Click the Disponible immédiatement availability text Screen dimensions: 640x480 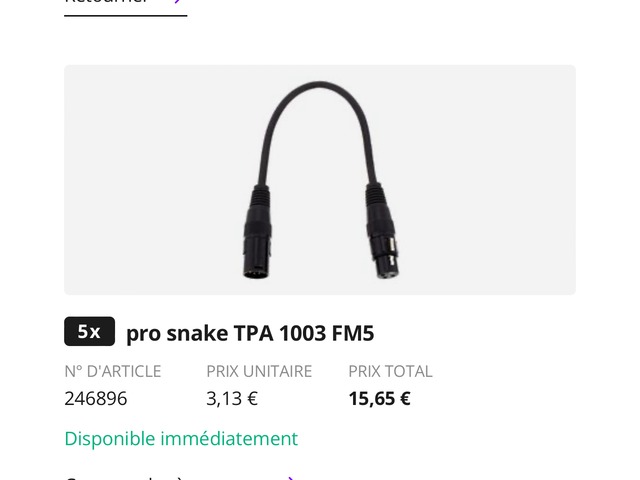(181, 439)
